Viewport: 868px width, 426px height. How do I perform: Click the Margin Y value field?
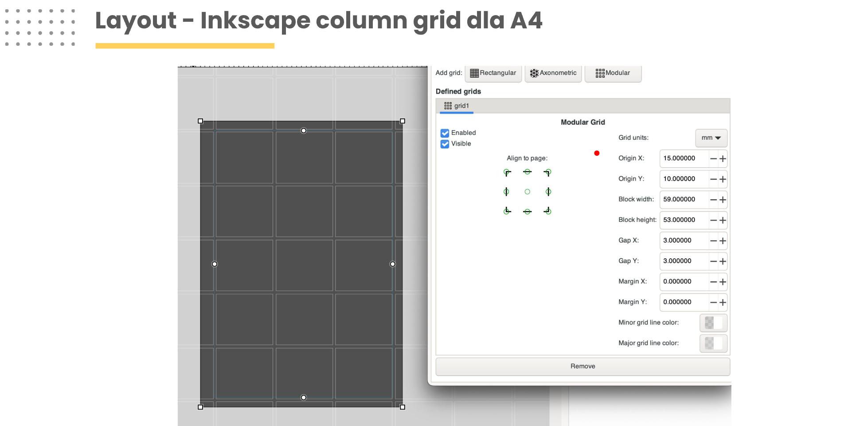[684, 302]
